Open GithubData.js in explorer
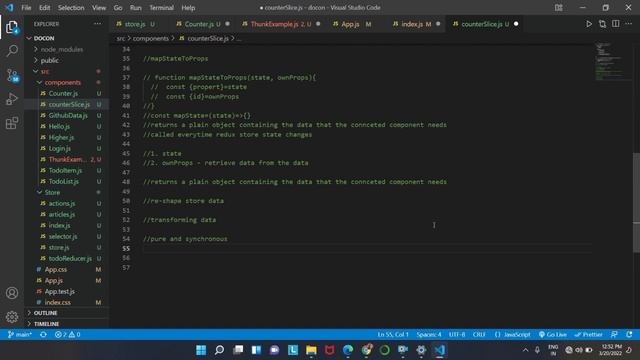Image resolution: width=640 pixels, height=360 pixels. 67,115
